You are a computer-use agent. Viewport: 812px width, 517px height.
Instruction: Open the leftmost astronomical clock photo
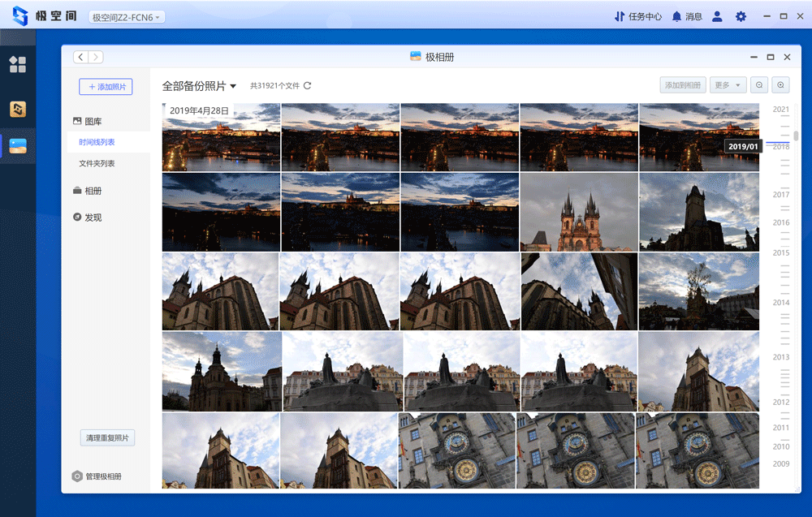pyautogui.click(x=456, y=450)
